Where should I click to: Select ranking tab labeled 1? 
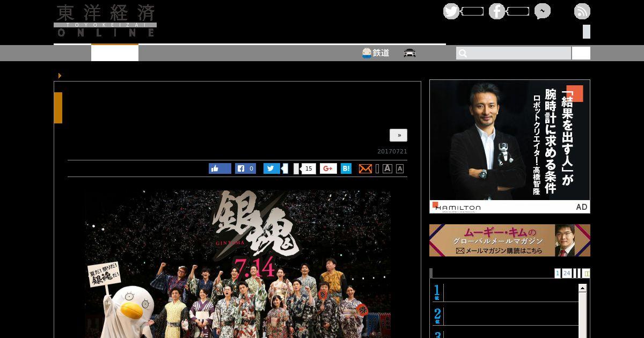(558, 273)
